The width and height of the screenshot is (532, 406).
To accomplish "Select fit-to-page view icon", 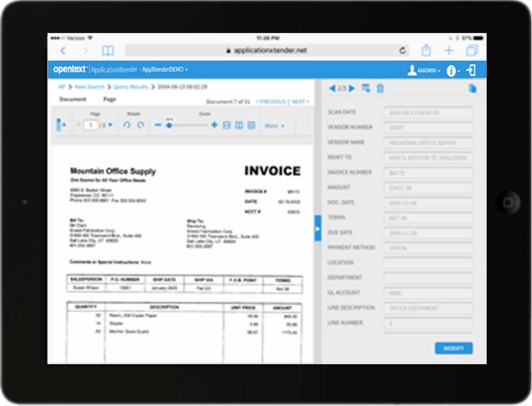I will 252,126.
